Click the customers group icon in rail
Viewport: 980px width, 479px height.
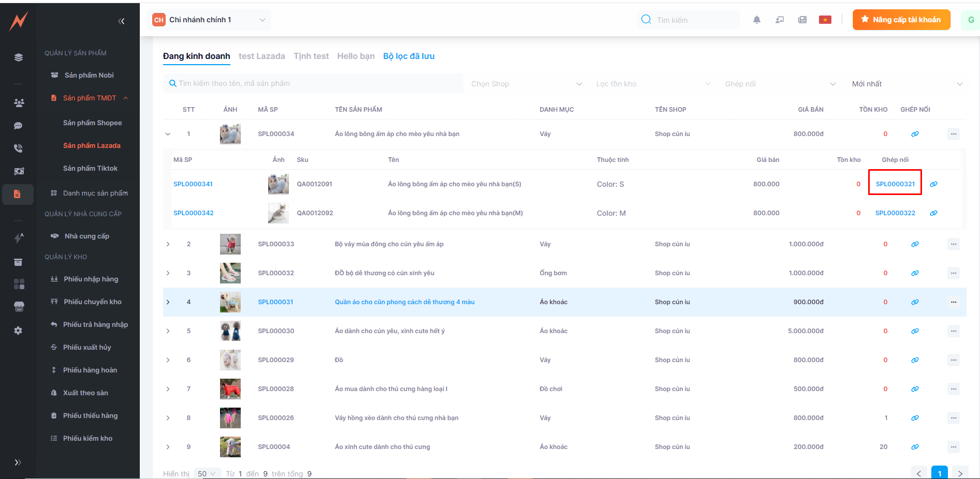19,102
